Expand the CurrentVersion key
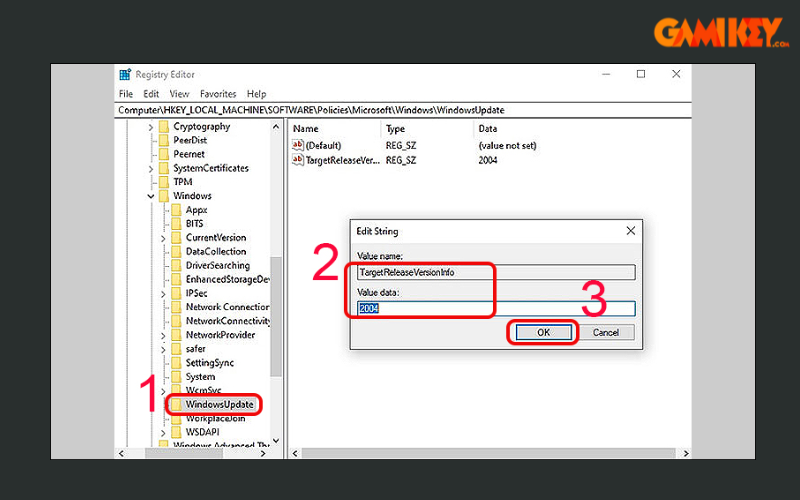Viewport: 800px width, 500px height. [x=163, y=238]
